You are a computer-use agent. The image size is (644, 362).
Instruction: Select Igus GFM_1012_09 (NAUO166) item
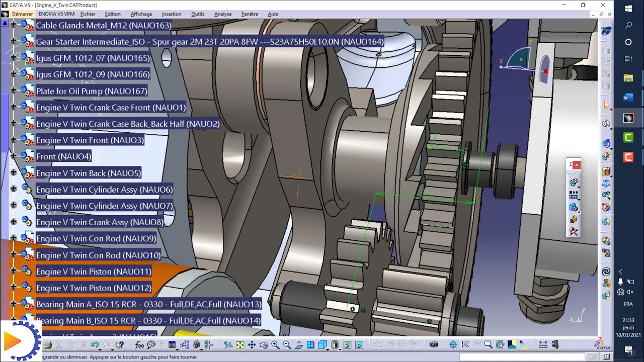(93, 74)
